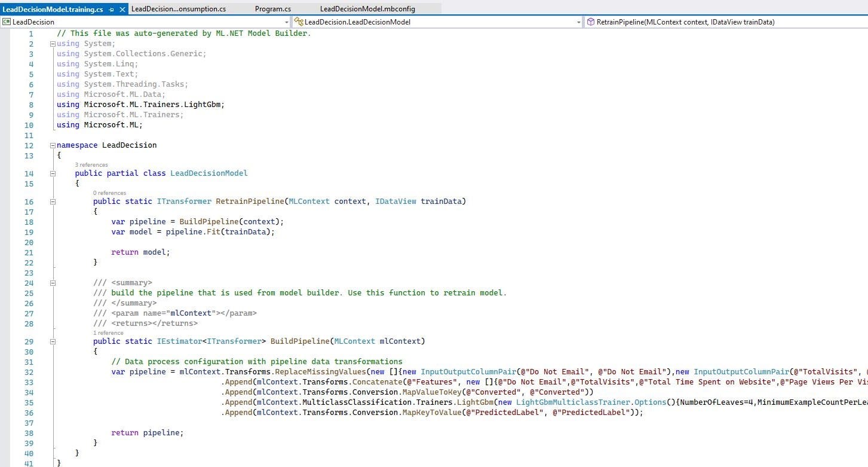The width and height of the screenshot is (868, 467).
Task: Pin the LeadDecisionModel.training.cs tab
Action: (x=112, y=10)
